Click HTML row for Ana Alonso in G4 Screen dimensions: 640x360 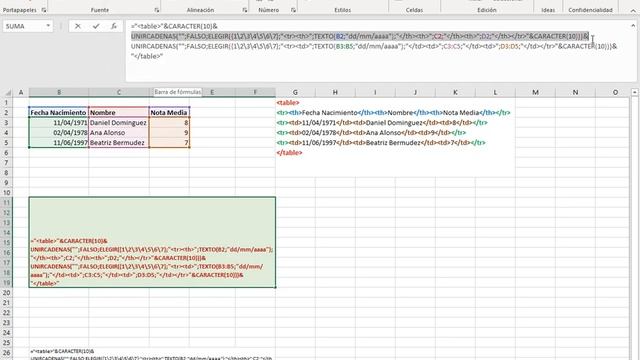(x=371, y=133)
